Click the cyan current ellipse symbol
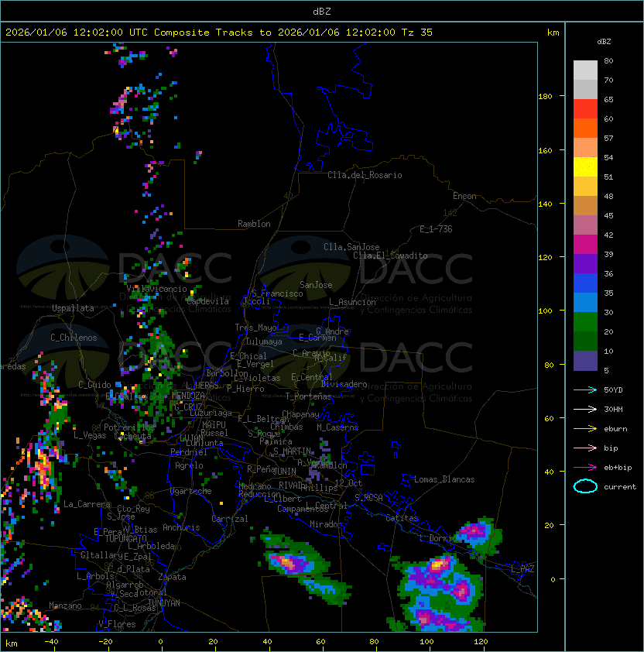Screen dimensions: 644x652 coord(585,486)
